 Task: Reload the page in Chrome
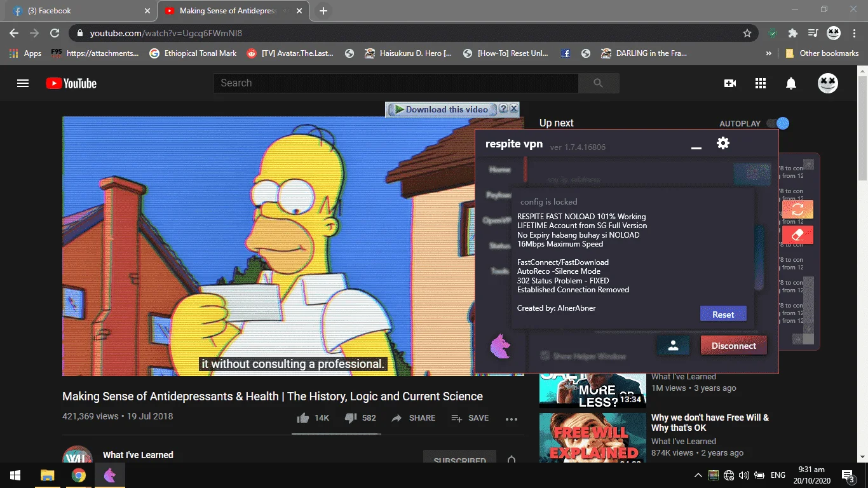pos(55,33)
